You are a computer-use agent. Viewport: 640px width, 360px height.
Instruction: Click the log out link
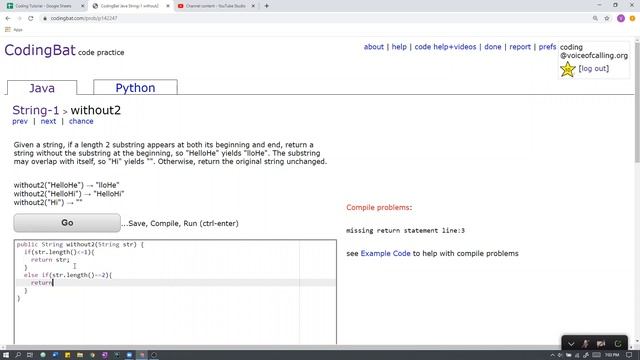(593, 69)
